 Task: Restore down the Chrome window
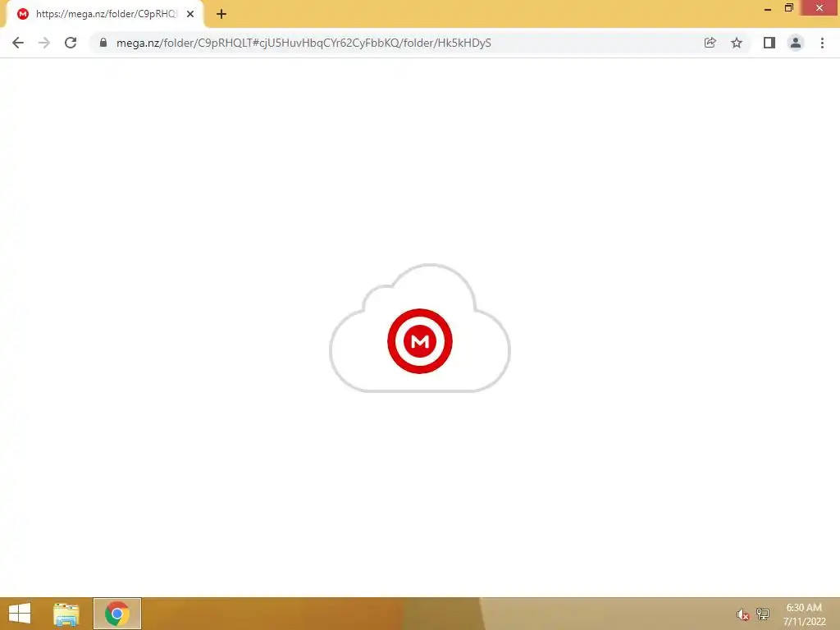click(788, 7)
